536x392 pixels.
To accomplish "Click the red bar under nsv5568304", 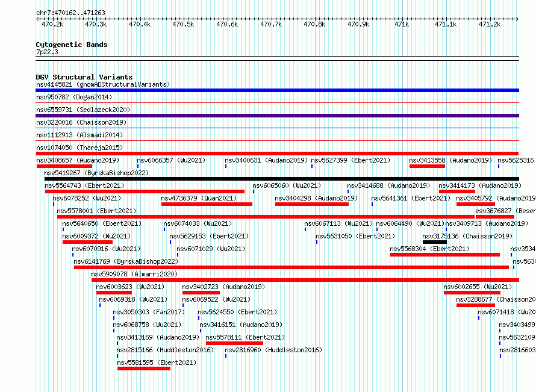I will 445,255.
